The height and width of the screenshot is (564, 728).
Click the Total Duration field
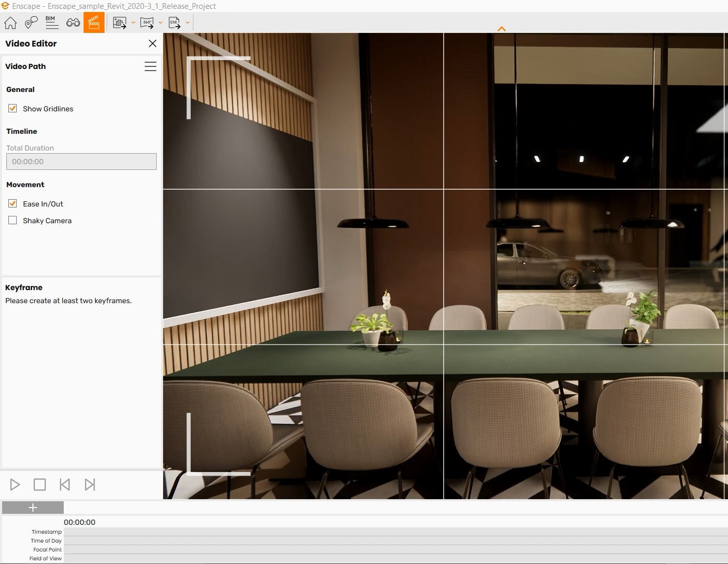(81, 161)
